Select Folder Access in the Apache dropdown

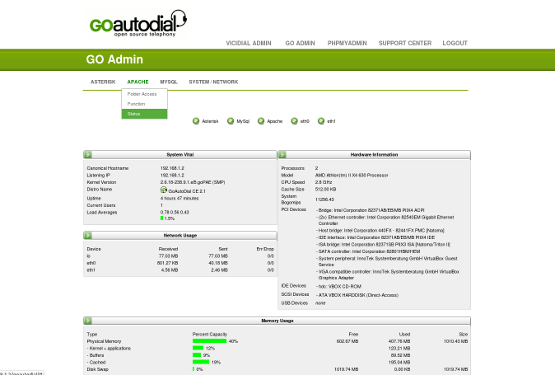(x=144, y=94)
